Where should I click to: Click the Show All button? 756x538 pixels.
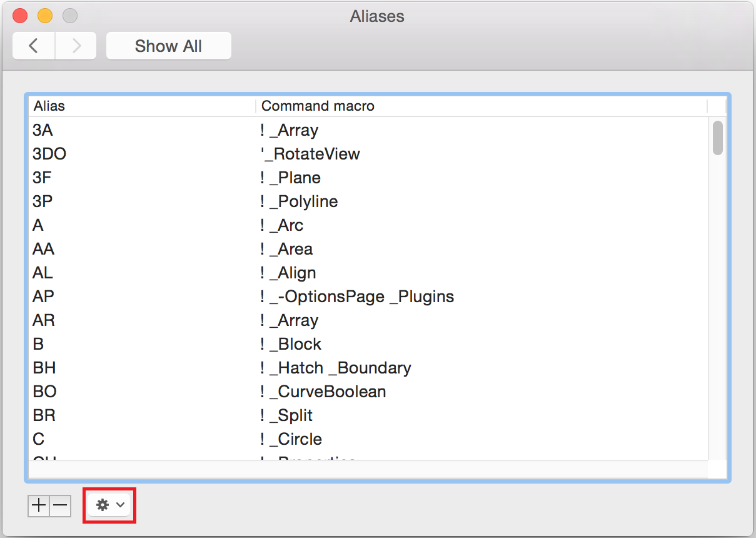click(169, 46)
